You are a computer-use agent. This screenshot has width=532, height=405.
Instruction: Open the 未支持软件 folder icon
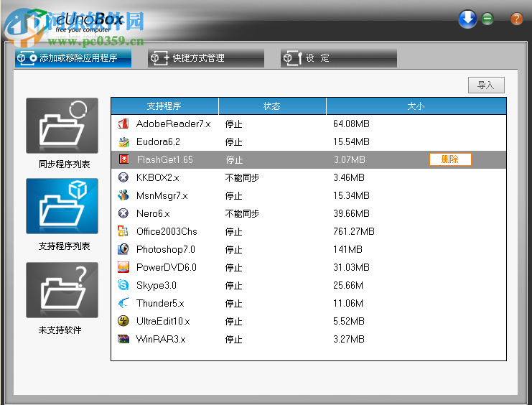point(62,290)
